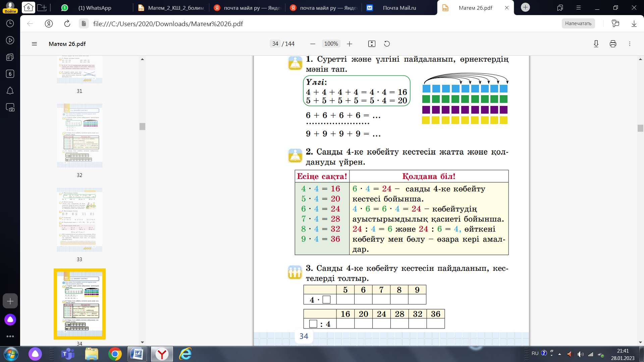Image resolution: width=644 pixels, height=362 pixels.
Task: Click the Войти sign-in button
Action: pos(10,11)
